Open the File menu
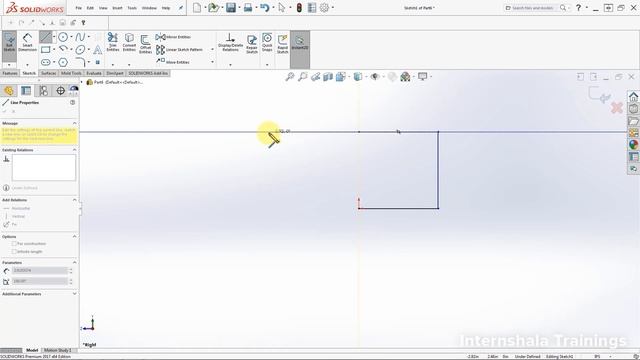640x360 pixels. pyautogui.click(x=78, y=8)
